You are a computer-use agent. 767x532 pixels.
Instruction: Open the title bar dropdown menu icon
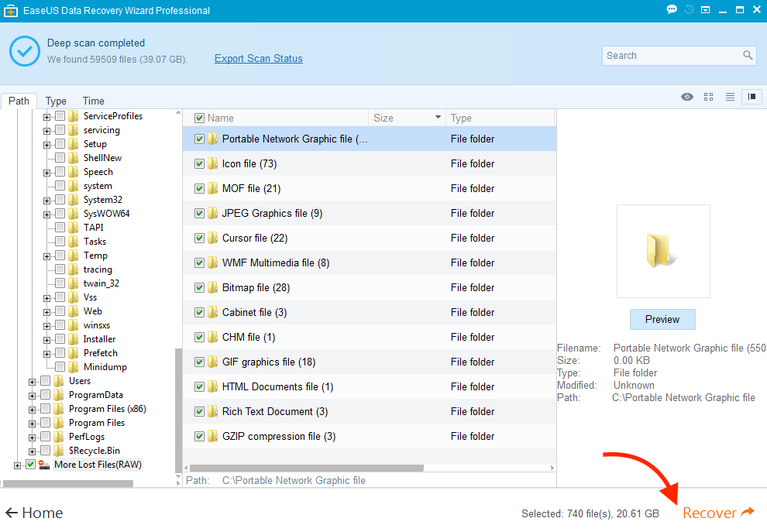(x=706, y=10)
